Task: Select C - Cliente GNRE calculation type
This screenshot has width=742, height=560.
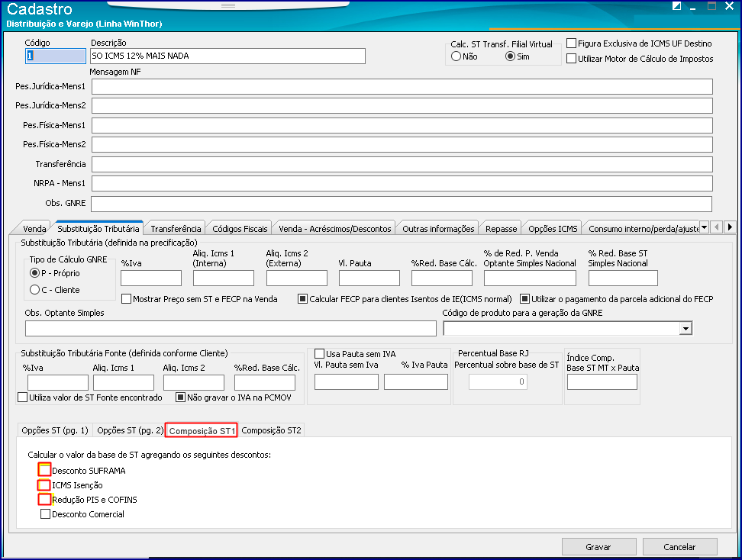Action: point(34,289)
